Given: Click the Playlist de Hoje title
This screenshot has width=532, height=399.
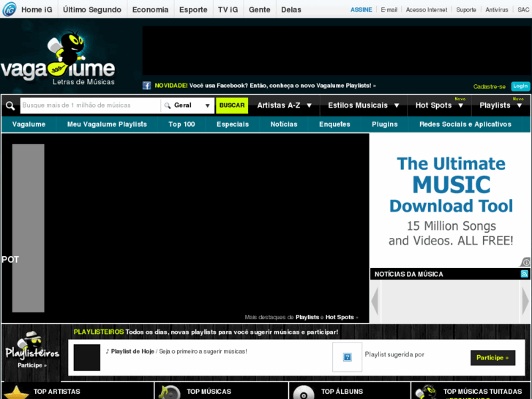Looking at the screenshot, I should tap(132, 351).
